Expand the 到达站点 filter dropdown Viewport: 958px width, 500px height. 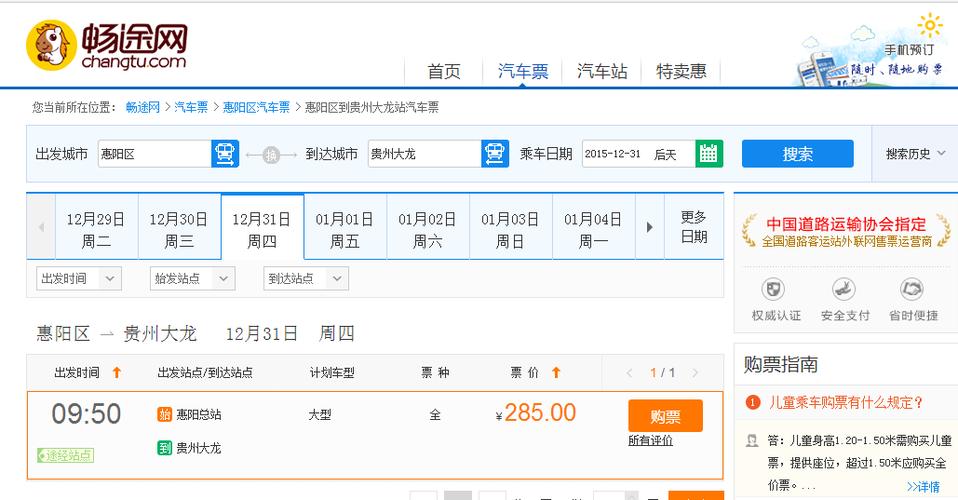(306, 279)
